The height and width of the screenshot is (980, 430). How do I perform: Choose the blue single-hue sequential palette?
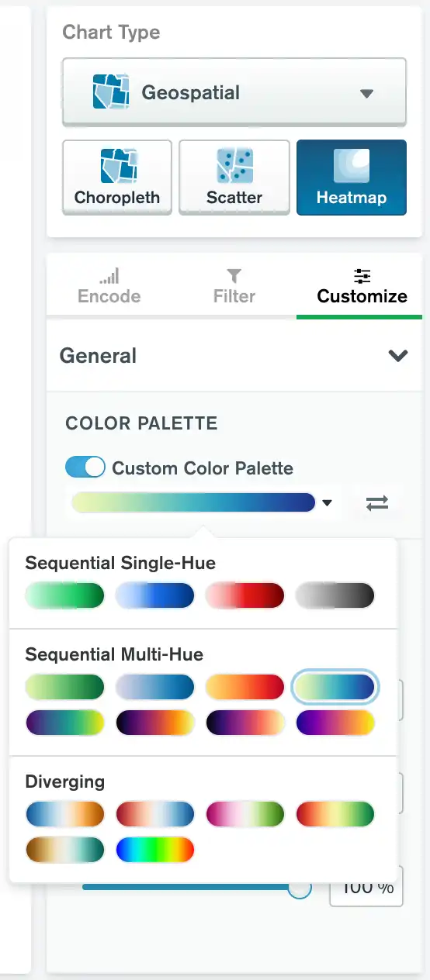click(x=155, y=595)
